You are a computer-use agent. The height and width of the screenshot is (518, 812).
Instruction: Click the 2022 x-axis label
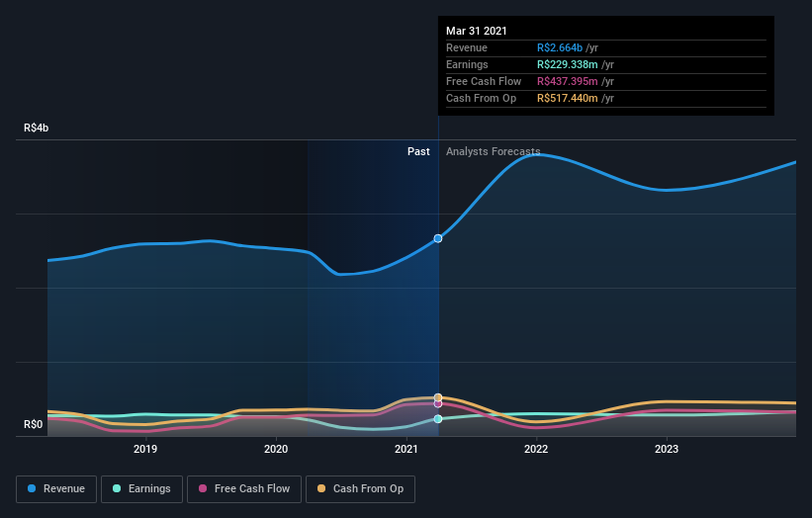pyautogui.click(x=536, y=449)
